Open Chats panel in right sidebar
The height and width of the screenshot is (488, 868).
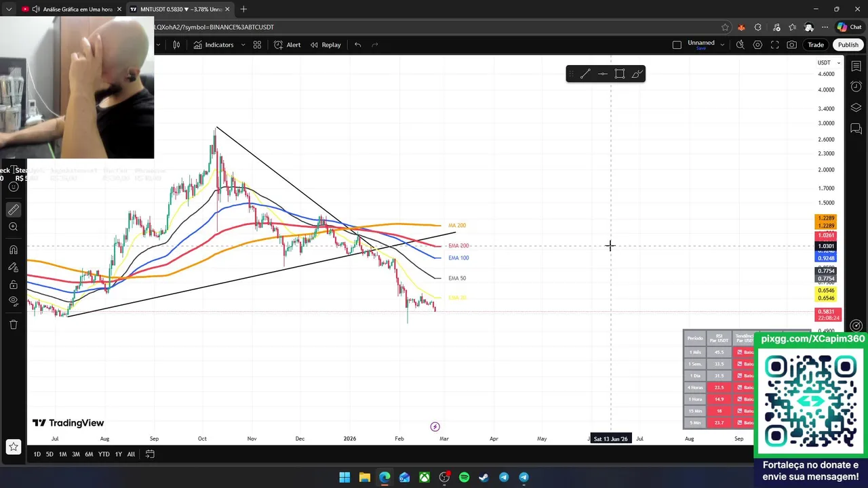pyautogui.click(x=856, y=129)
